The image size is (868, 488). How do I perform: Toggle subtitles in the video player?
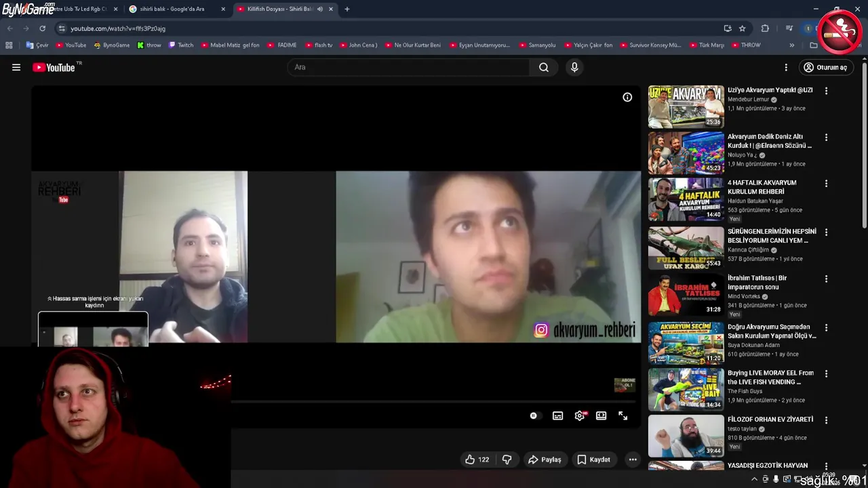coord(557,415)
